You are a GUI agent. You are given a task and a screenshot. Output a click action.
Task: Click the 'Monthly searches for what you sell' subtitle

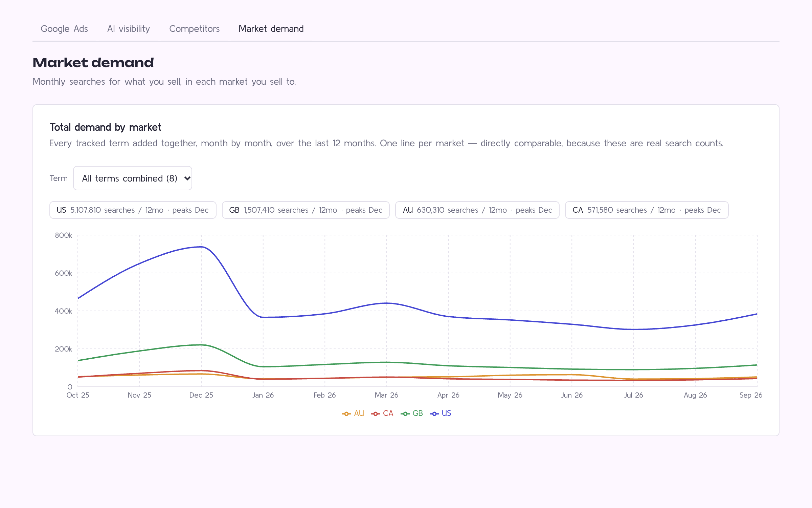tap(164, 82)
